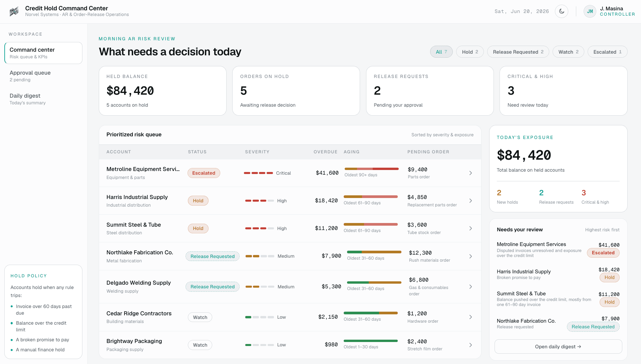The height and width of the screenshot is (364, 641).
Task: Open the JM user avatar
Action: coord(590,11)
